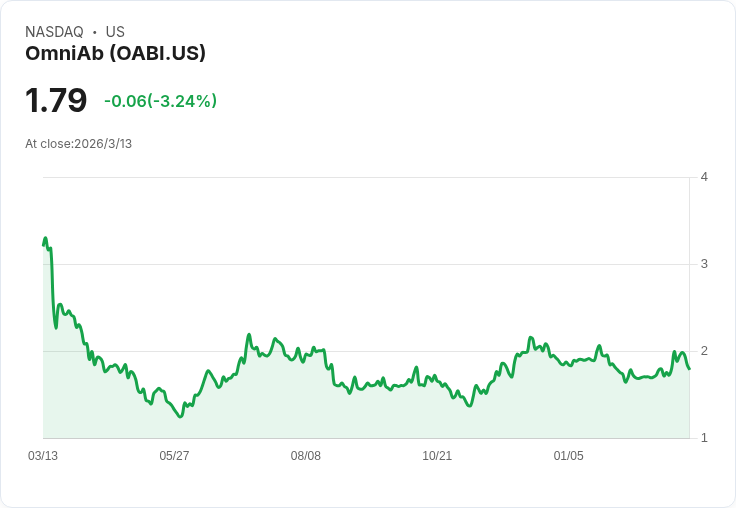Click the chart line's final point at right edge
Image resolution: width=736 pixels, height=508 pixels.
click(689, 369)
